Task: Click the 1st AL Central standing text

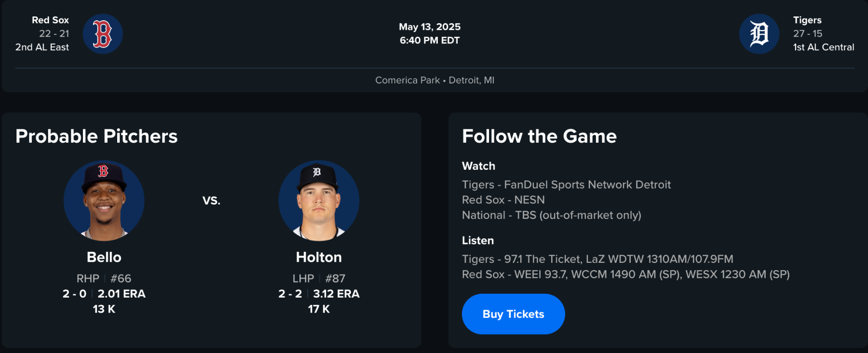Action: (823, 47)
